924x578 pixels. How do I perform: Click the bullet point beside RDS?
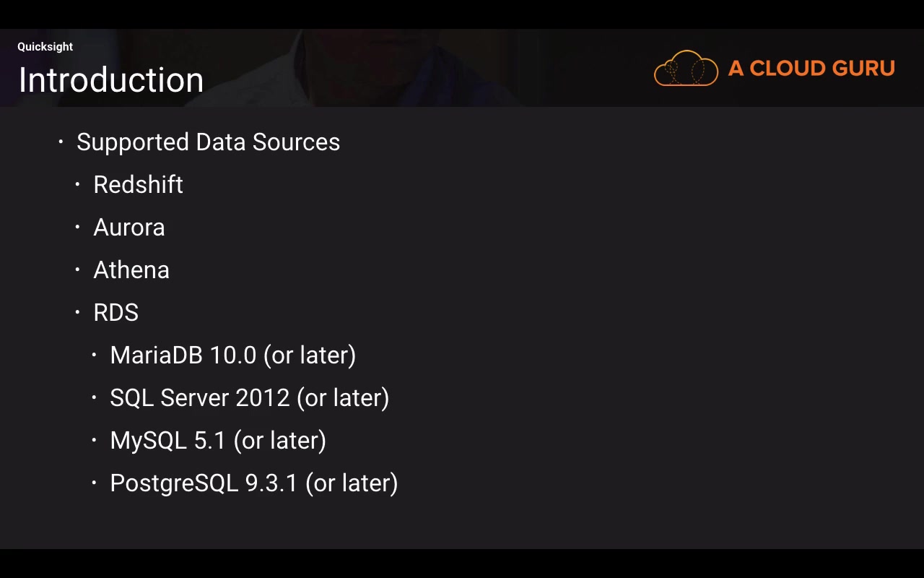[x=77, y=312]
